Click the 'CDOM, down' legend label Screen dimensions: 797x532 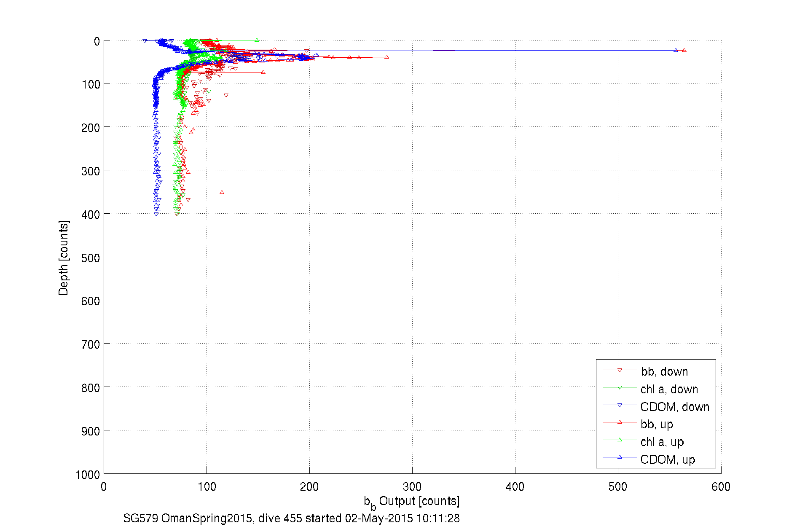pos(675,407)
